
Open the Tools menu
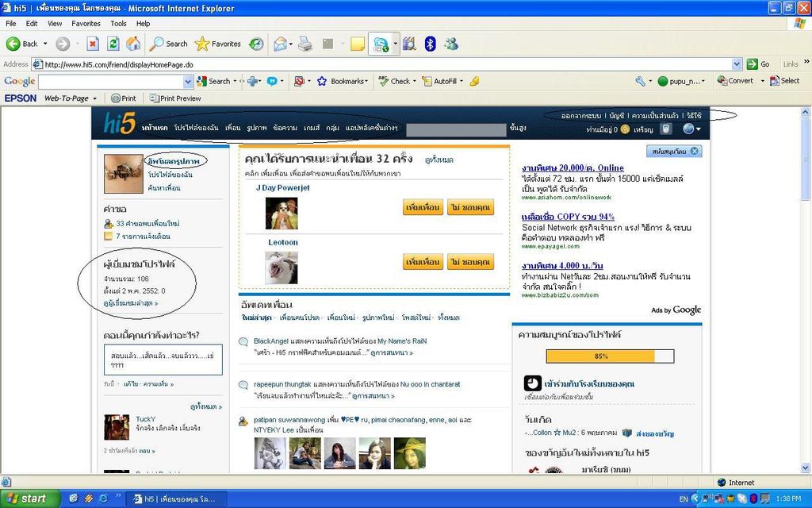[x=118, y=23]
